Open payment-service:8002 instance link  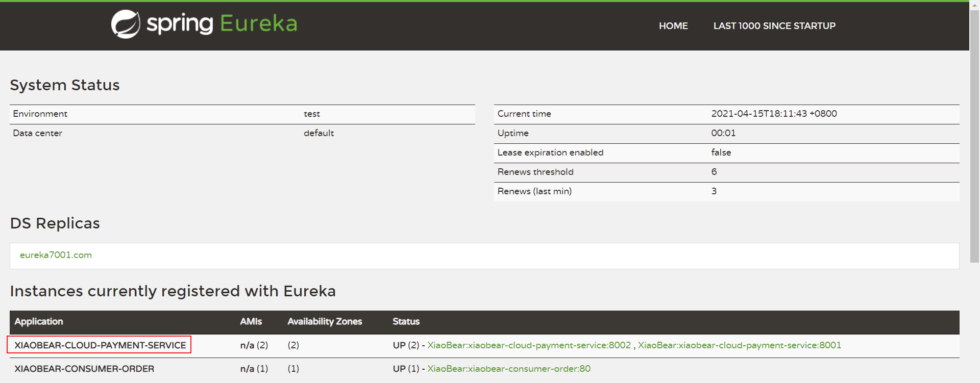[529, 345]
